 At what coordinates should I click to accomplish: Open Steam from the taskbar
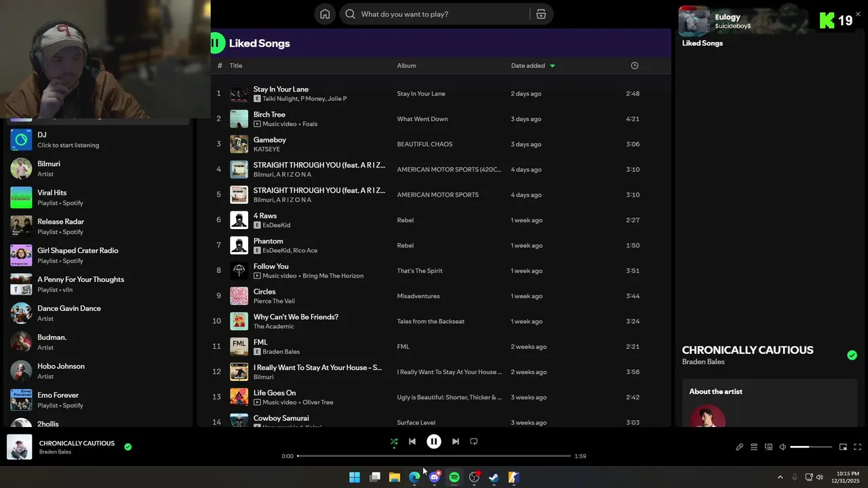[x=494, y=477]
